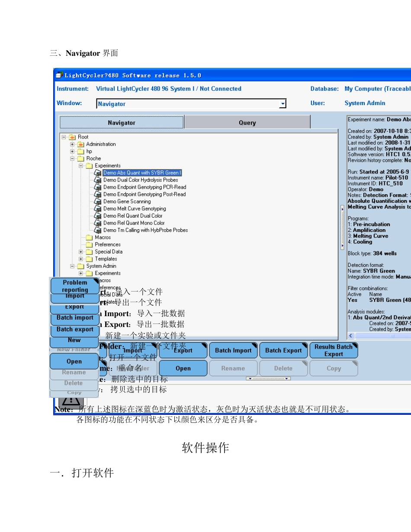The width and height of the screenshot is (411, 532).
Task: Click Batch Import in the bottom button row
Action: click(x=233, y=350)
